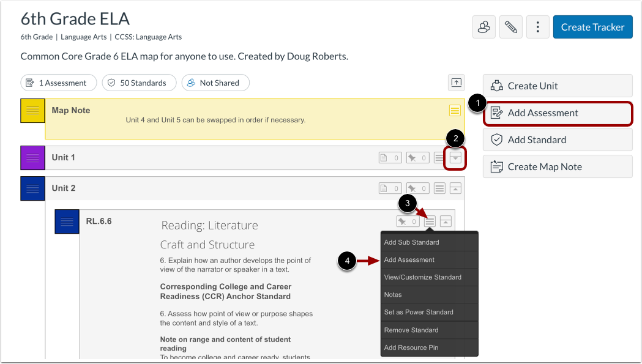Click the assessment count icon on Unit 1
This screenshot has height=364, width=642.
tap(390, 157)
